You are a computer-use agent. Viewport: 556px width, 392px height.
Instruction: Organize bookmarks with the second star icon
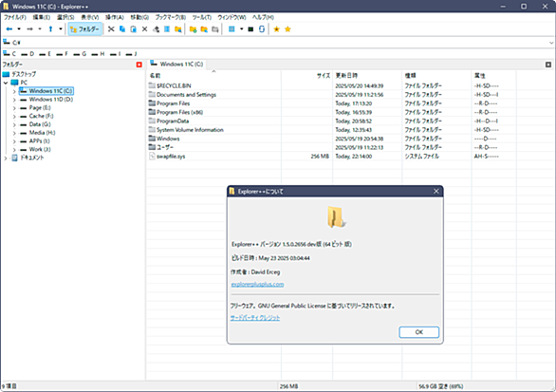287,29
